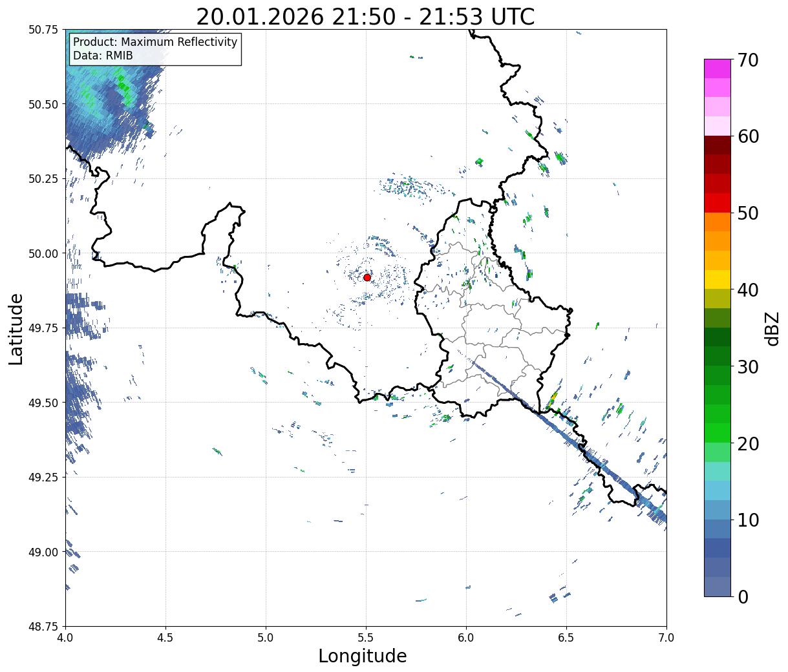This screenshot has width=788, height=672.
Task: Click the latitude tick 50.00
Action: click(43, 253)
